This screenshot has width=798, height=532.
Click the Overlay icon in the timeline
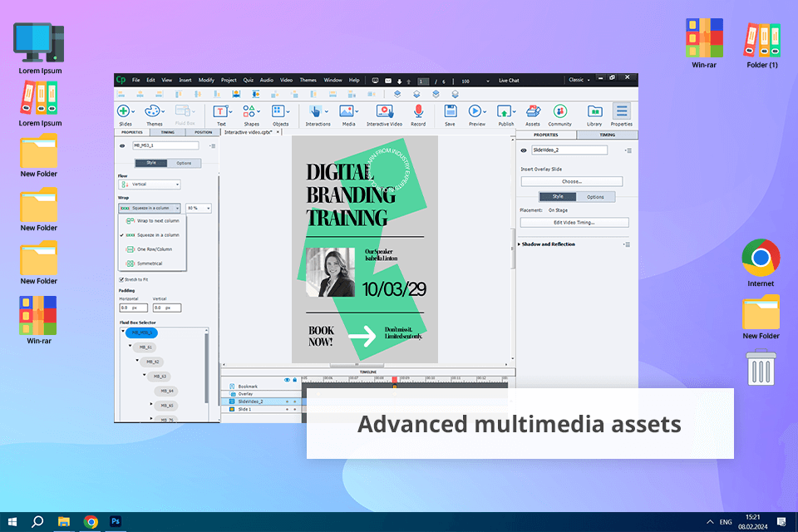pyautogui.click(x=233, y=394)
